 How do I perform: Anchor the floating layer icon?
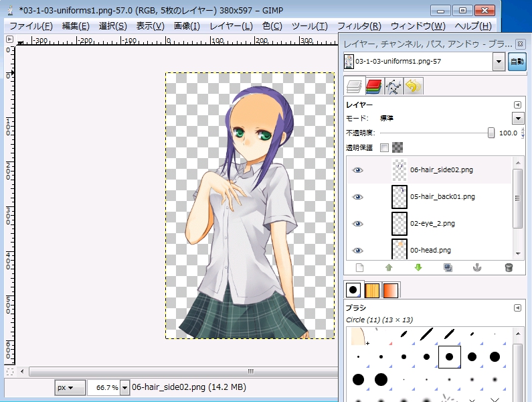477,268
